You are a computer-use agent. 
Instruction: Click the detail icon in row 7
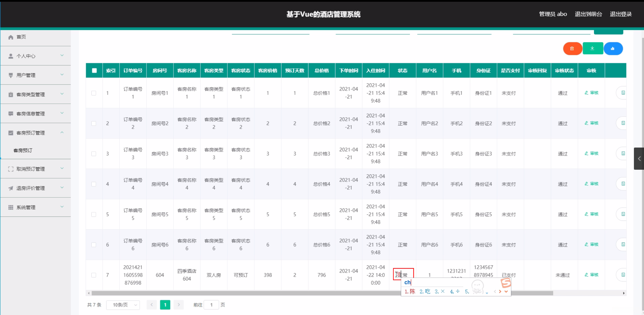coord(623,275)
